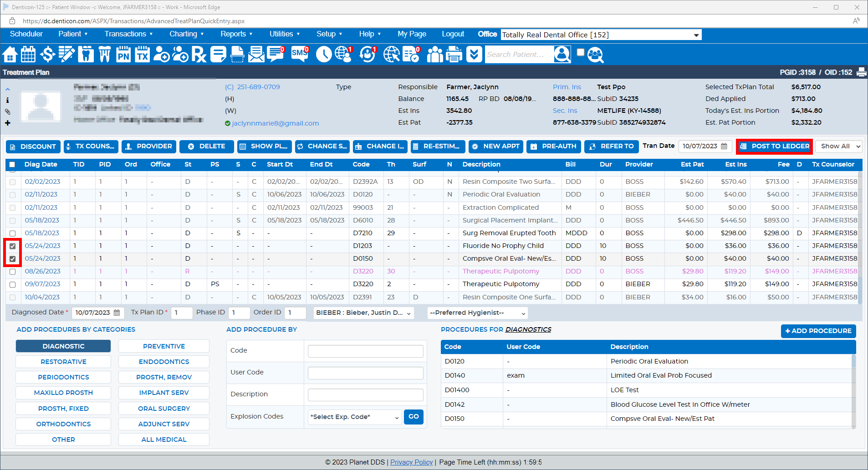Click the TX treatment plan toolbar icon
868x470 pixels.
click(x=143, y=55)
